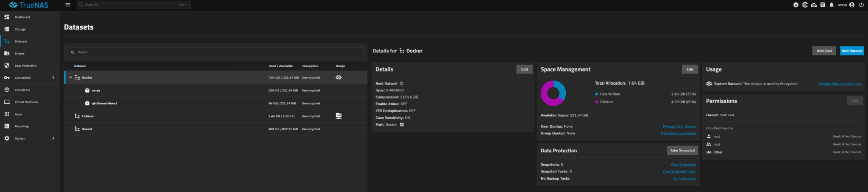Viewport: 868px width, 192px height.
Task: Click the Reporting chart icon
Action: point(7,126)
